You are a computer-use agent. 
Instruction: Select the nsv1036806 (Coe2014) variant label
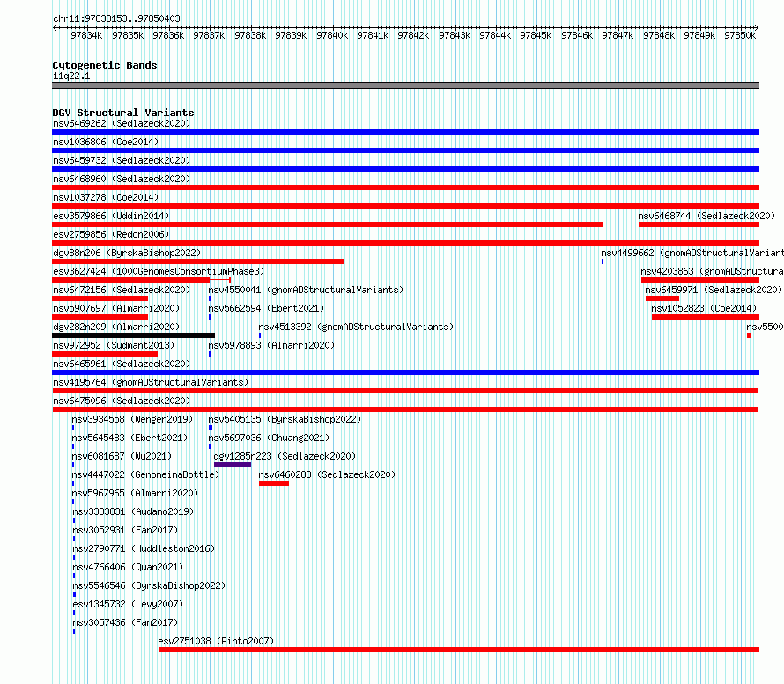pyautogui.click(x=106, y=142)
